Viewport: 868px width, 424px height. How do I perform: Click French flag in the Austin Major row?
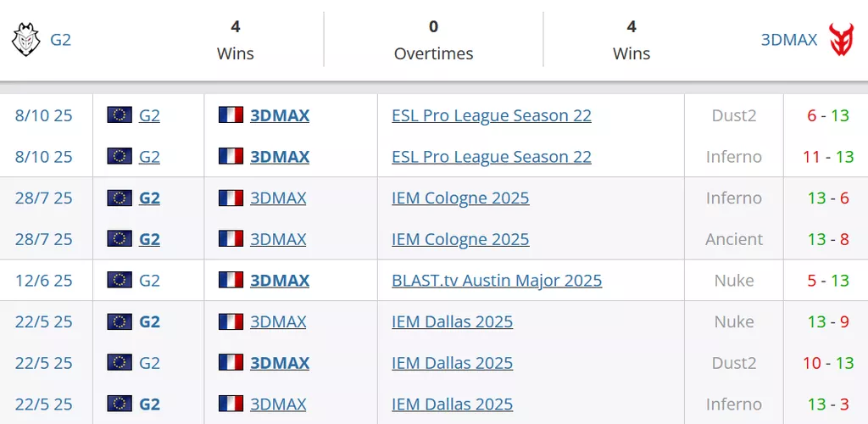point(231,281)
